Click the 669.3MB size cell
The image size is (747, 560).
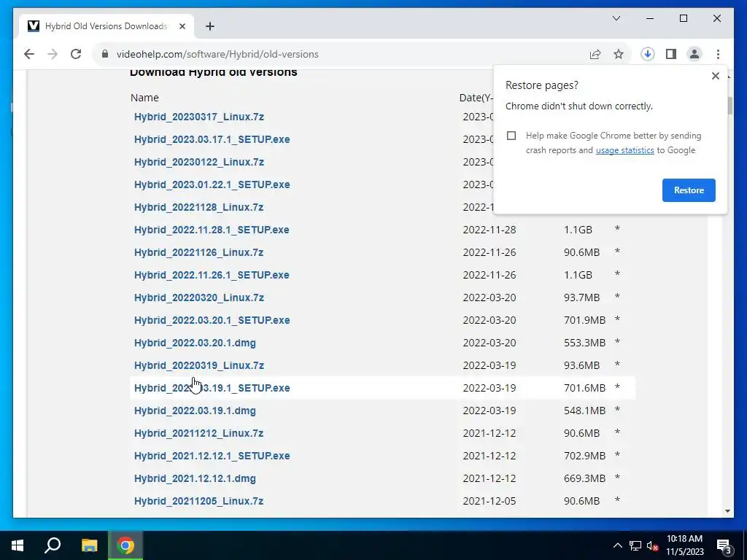pyautogui.click(x=584, y=478)
